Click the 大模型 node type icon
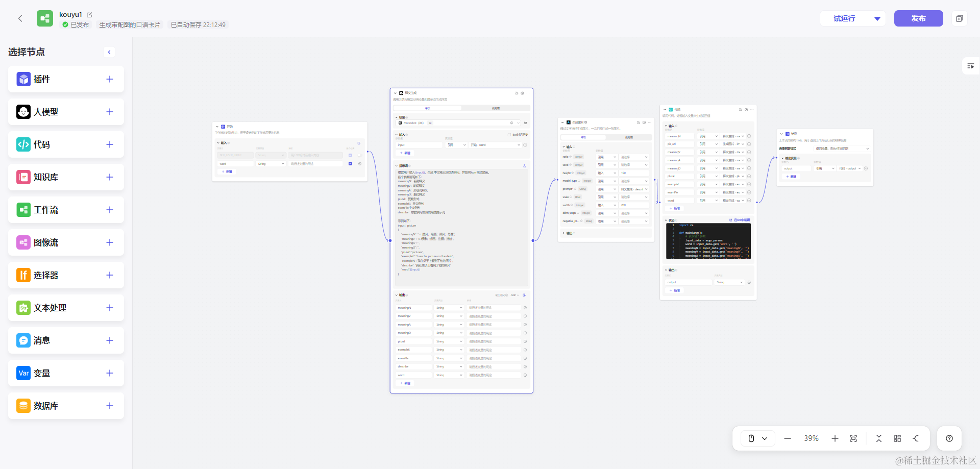The image size is (980, 469). point(23,112)
